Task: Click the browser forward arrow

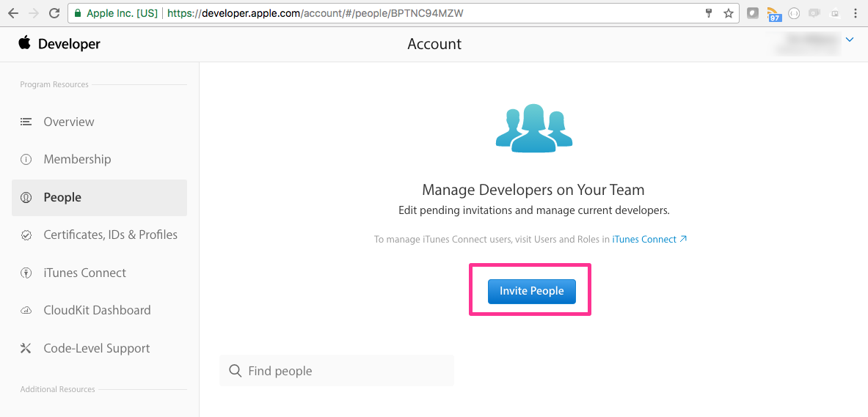Action: pyautogui.click(x=33, y=13)
